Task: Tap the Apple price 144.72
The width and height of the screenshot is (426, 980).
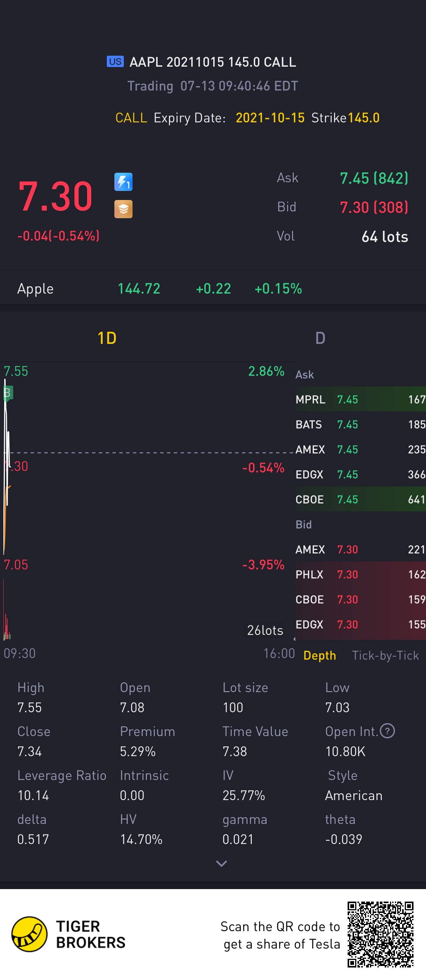Action: 139,289
